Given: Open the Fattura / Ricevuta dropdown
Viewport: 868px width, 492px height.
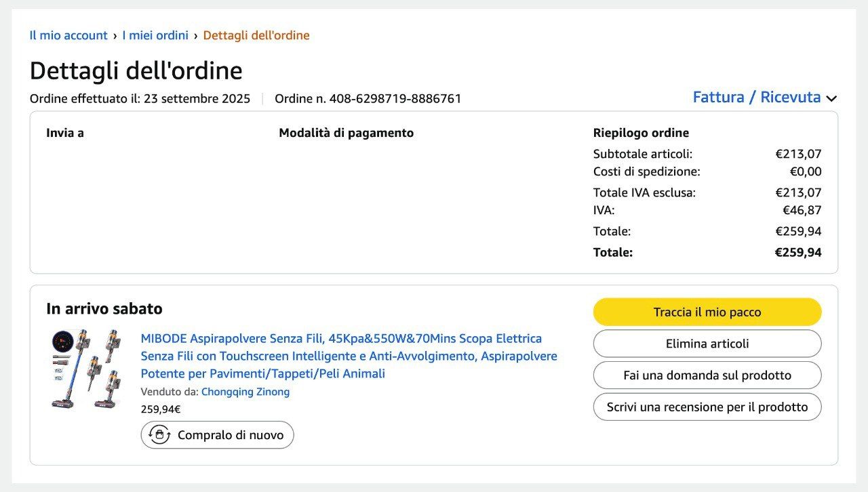Looking at the screenshot, I should click(756, 98).
